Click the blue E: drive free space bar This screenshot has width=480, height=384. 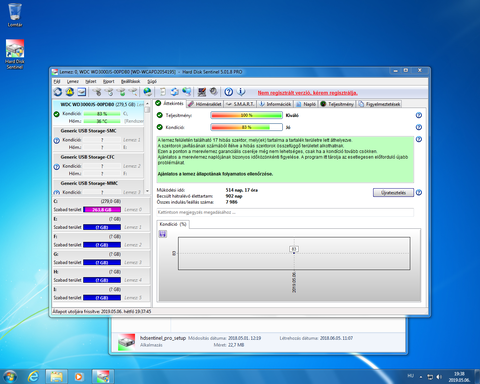pyautogui.click(x=102, y=227)
